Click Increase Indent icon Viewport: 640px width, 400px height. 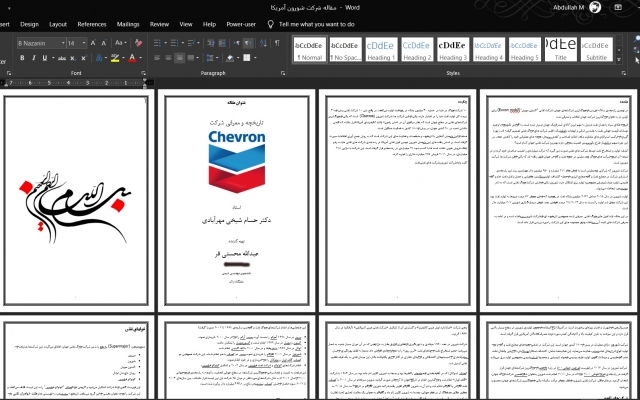pyautogui.click(x=222, y=43)
